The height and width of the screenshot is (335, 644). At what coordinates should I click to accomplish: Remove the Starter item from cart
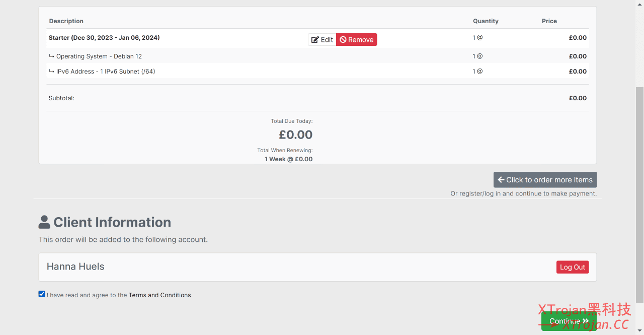coord(356,40)
